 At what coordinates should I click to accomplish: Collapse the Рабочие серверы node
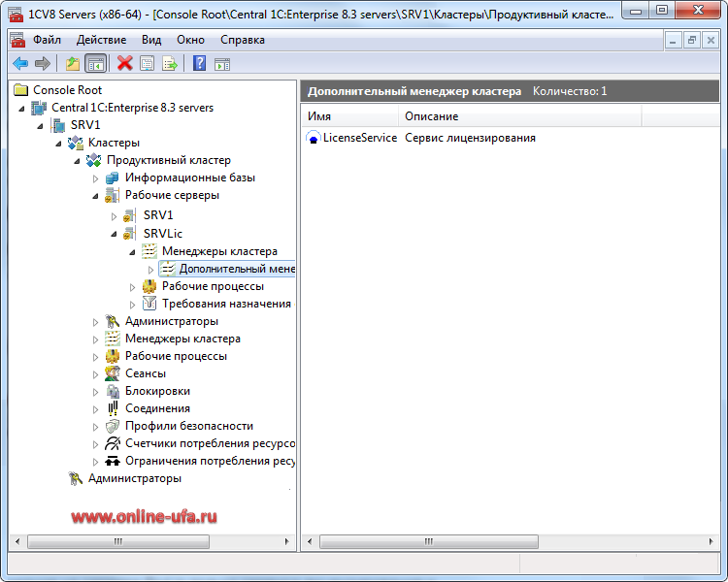coord(96,196)
